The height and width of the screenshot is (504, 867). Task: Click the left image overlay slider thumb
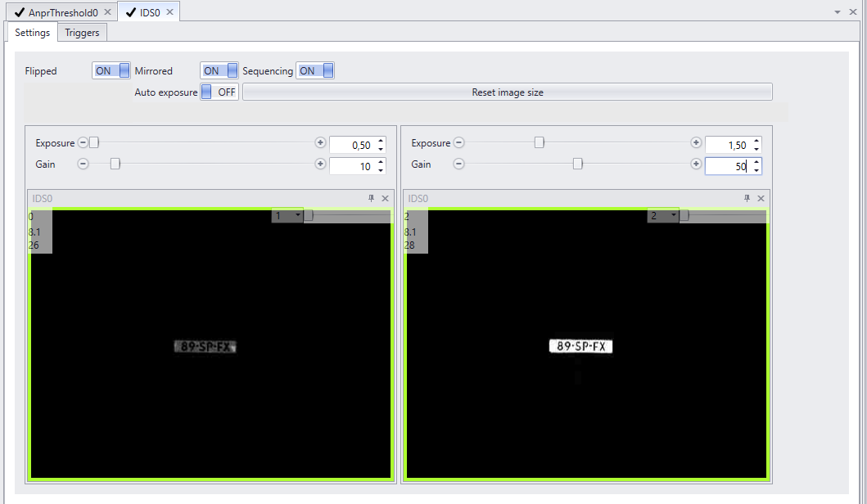click(x=309, y=215)
